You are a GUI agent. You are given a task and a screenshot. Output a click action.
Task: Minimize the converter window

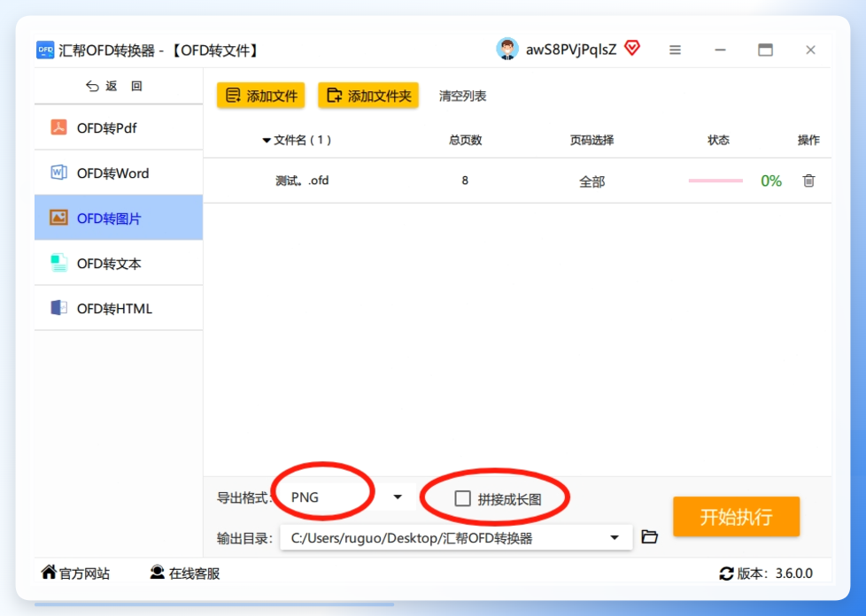(720, 50)
